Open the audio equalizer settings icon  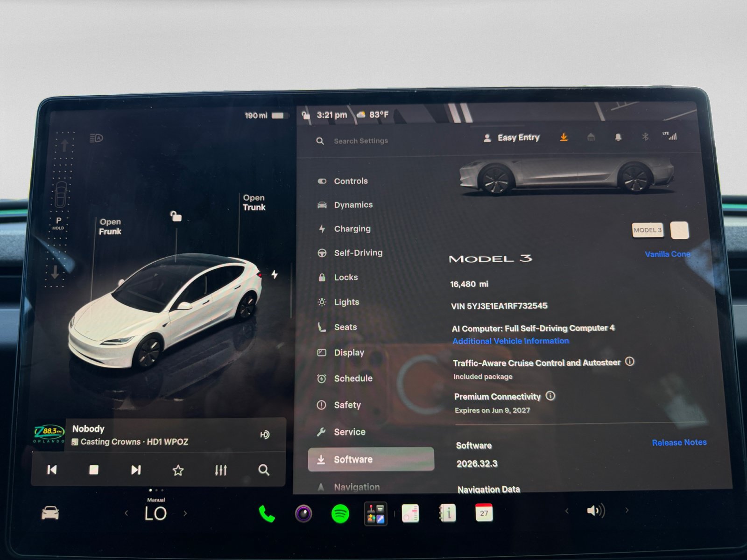point(221,470)
